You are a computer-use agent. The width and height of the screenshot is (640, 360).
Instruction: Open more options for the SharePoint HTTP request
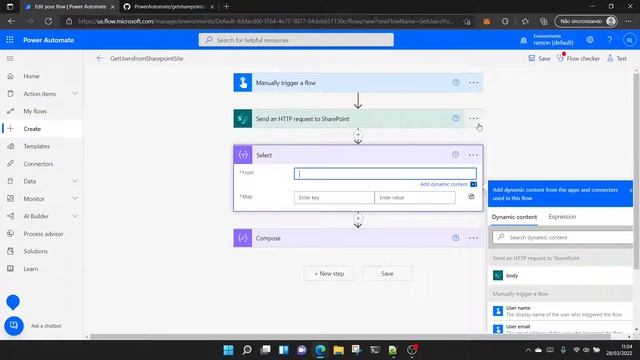[x=473, y=118]
